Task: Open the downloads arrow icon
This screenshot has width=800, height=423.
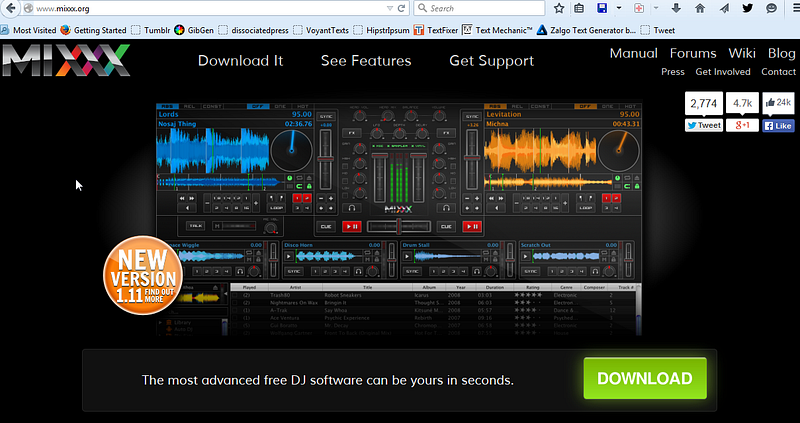Action: point(677,8)
